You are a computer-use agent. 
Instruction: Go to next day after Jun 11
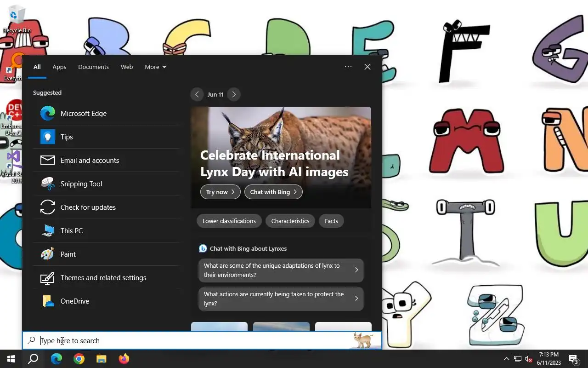pos(234,94)
